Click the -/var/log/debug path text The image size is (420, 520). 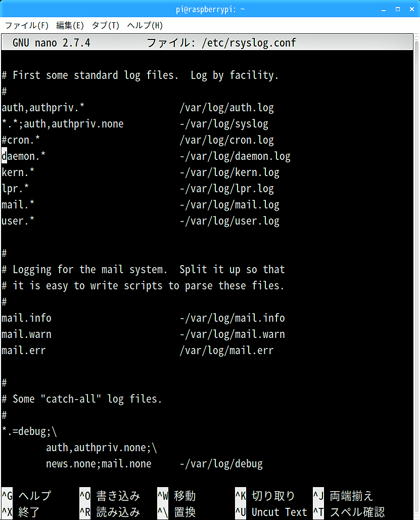click(221, 464)
